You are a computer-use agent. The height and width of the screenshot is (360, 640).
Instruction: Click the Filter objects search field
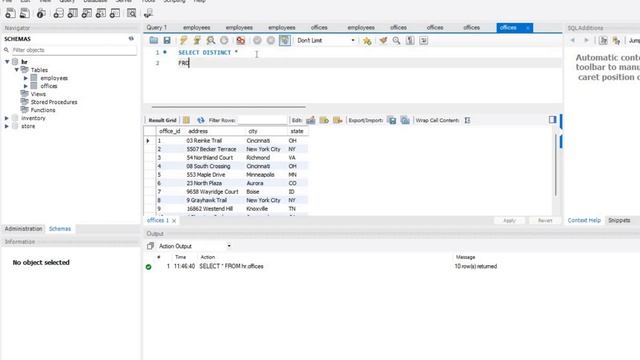74,50
